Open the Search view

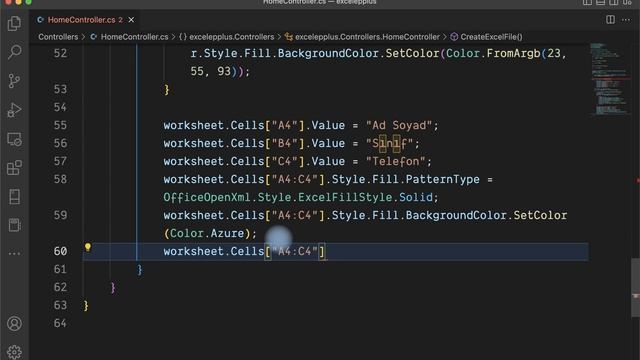coord(14,52)
